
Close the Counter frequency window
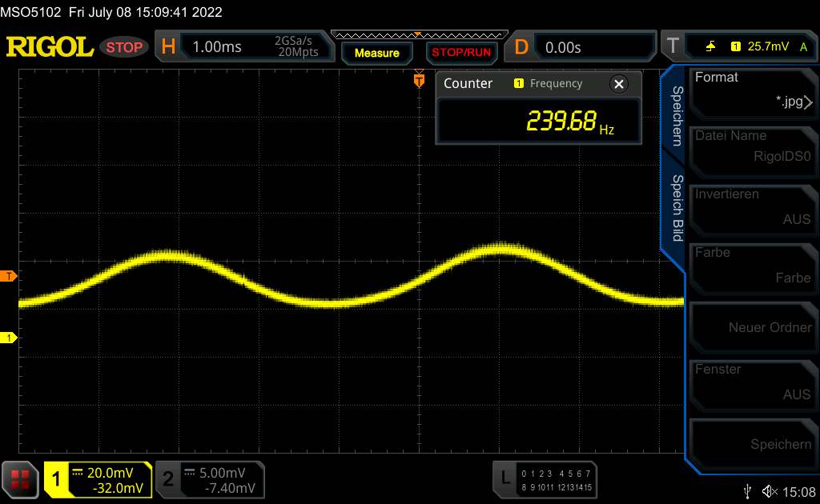(x=618, y=84)
